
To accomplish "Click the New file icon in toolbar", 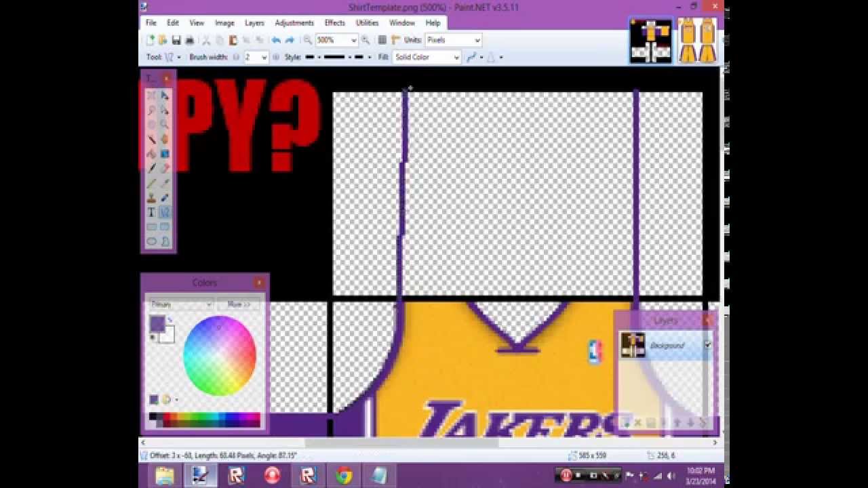I will pos(151,40).
